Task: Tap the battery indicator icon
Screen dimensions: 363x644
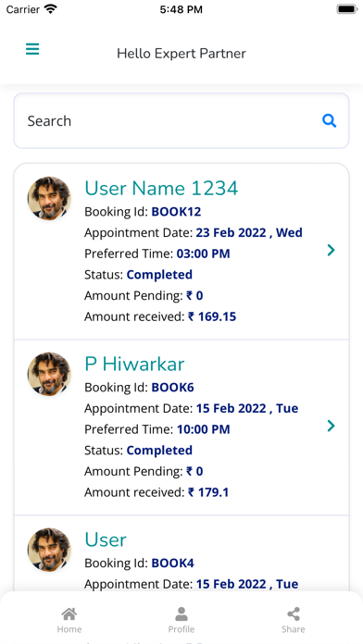Action: [x=347, y=9]
